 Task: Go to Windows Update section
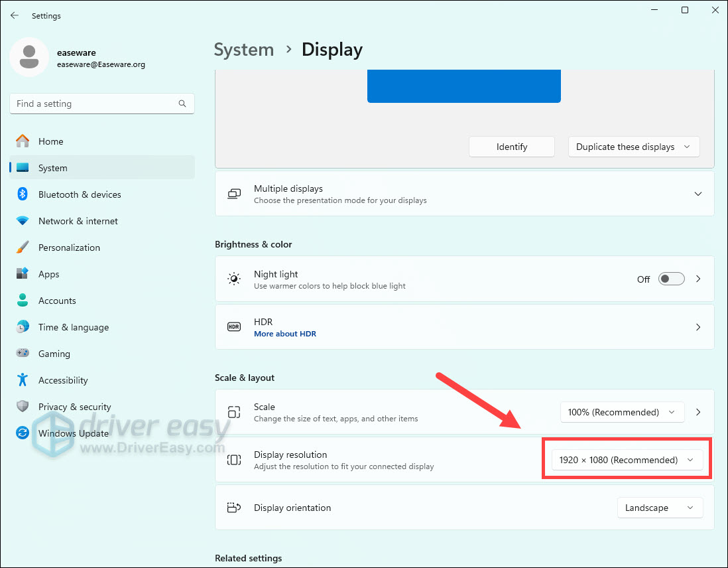(73, 433)
